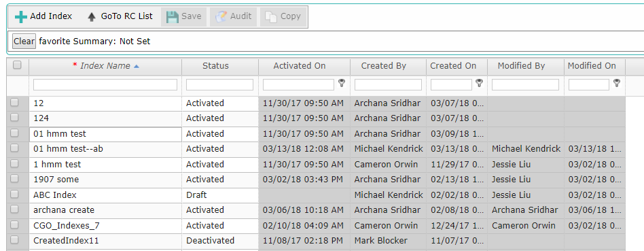Select the checkbox for 1907 some
644x251 pixels.
(14, 179)
